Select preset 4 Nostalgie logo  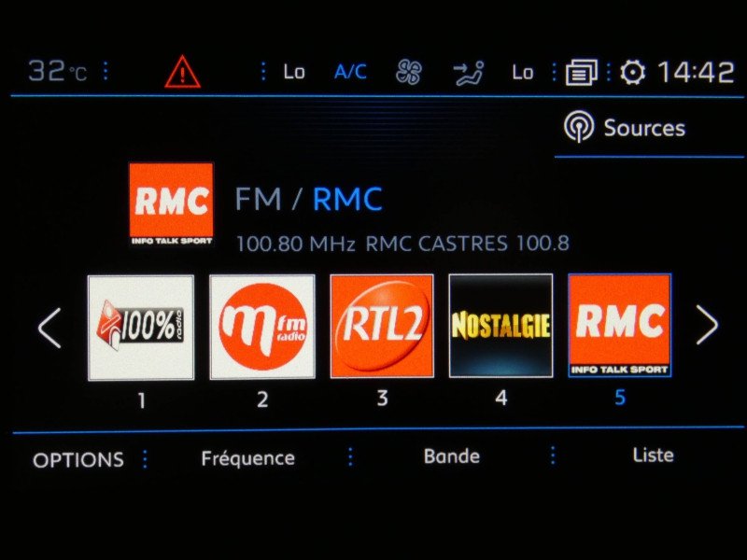(x=501, y=325)
